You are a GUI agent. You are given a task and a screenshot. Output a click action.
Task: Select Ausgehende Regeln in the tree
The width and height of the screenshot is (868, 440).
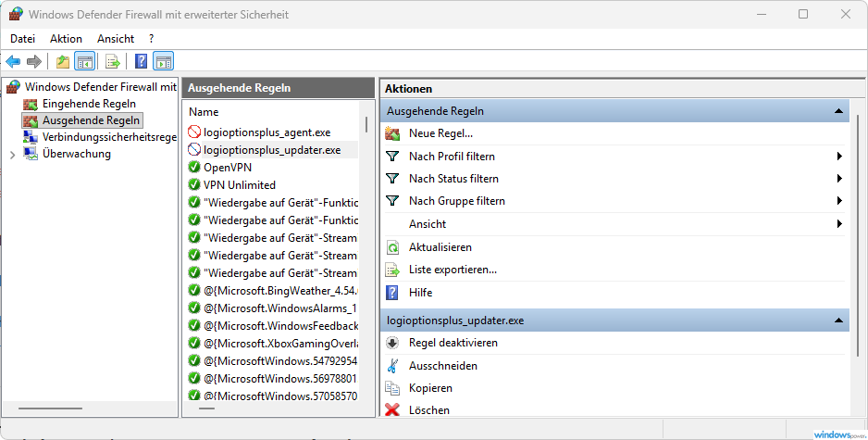tap(92, 120)
